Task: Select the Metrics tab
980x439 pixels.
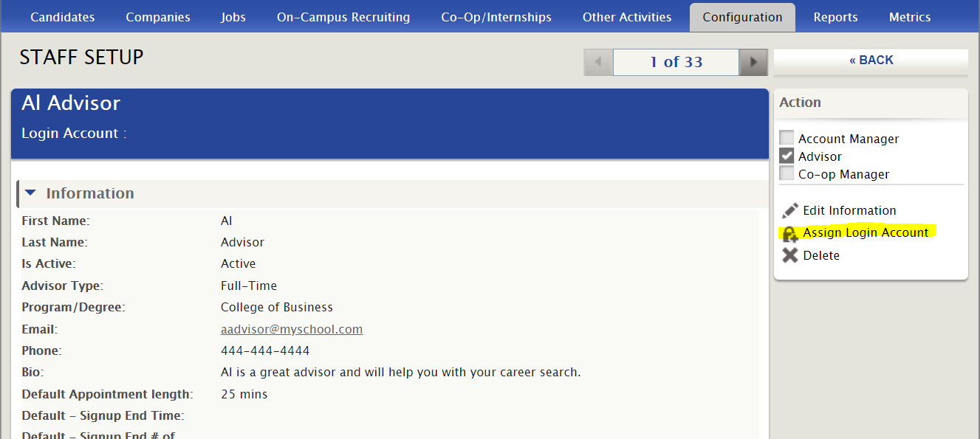Action: click(910, 17)
